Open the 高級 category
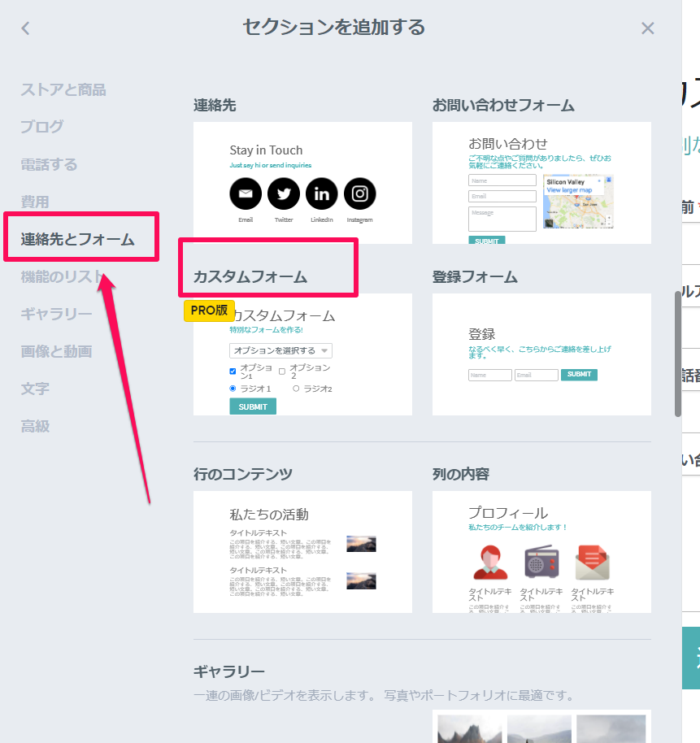This screenshot has height=743, width=700. coord(35,426)
